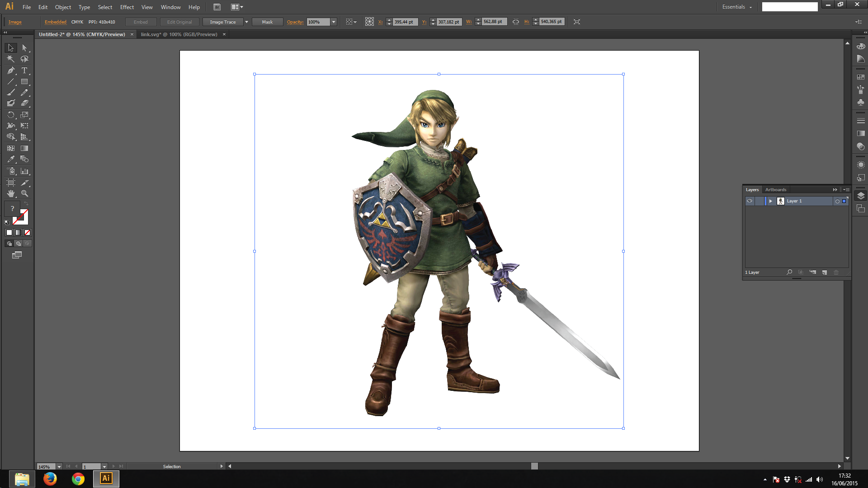Open the Arrange Documents dropdown

click(x=237, y=7)
